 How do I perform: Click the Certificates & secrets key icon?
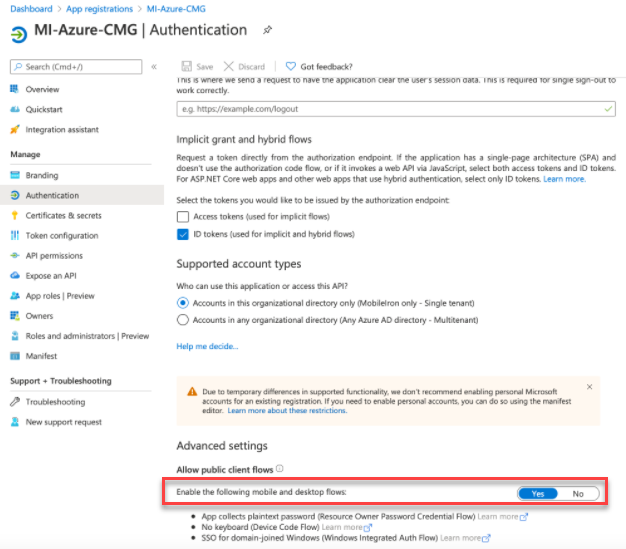15,215
